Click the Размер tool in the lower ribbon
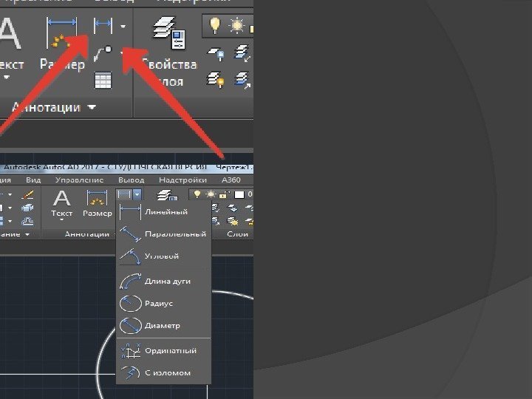The width and height of the screenshot is (532, 399). click(97, 203)
